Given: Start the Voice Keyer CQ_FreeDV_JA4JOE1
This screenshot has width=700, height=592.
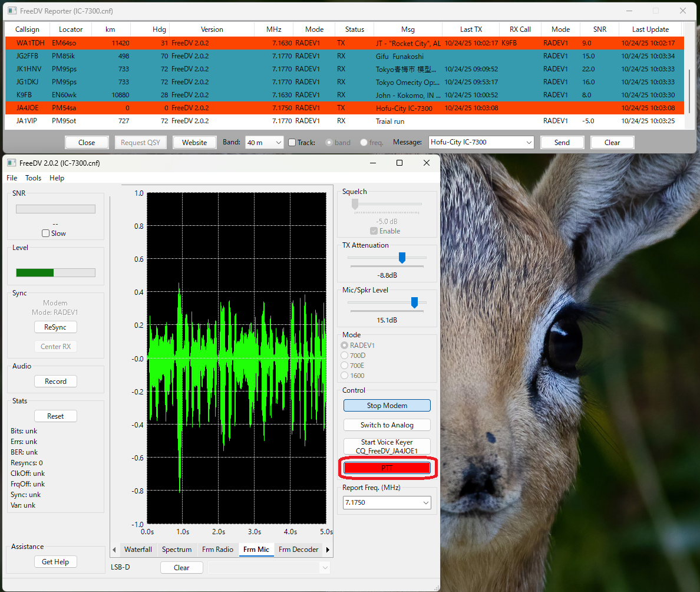Looking at the screenshot, I should pyautogui.click(x=387, y=446).
